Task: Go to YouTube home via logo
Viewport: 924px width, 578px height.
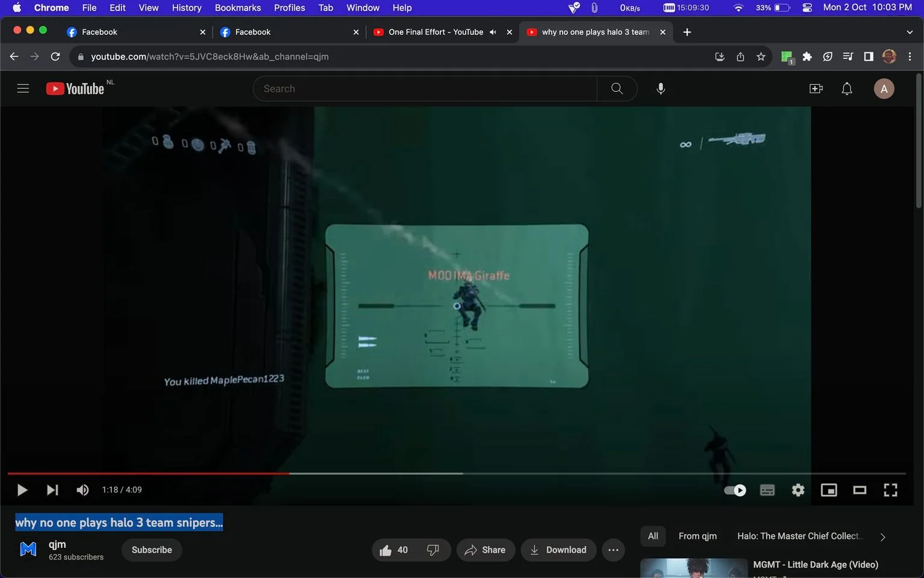Action: click(75, 89)
